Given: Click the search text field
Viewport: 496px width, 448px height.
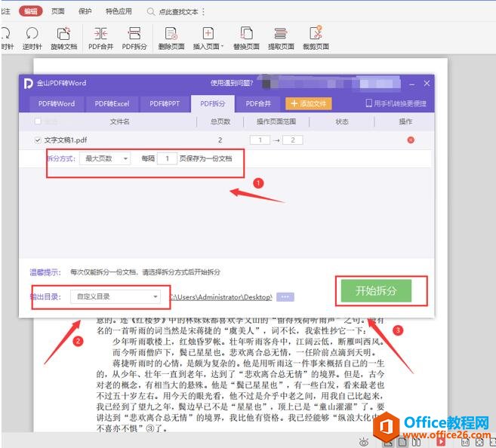Looking at the screenshot, I should click(x=178, y=12).
